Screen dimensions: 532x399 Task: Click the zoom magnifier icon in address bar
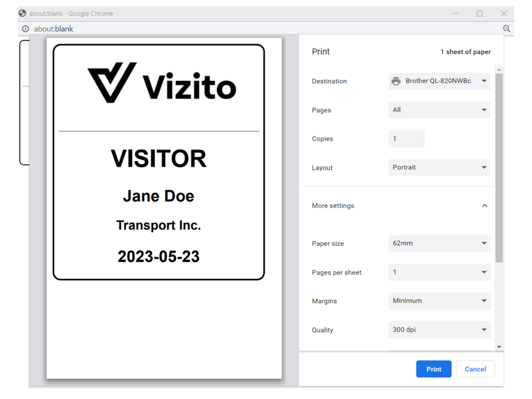(x=507, y=28)
